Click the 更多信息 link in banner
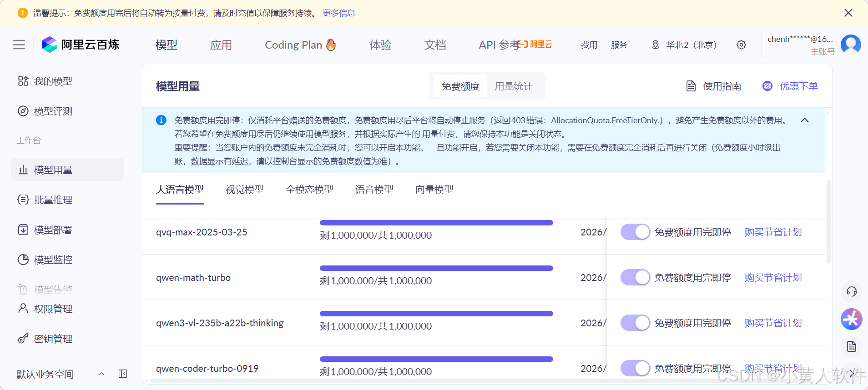This screenshot has width=868, height=390. (x=339, y=13)
